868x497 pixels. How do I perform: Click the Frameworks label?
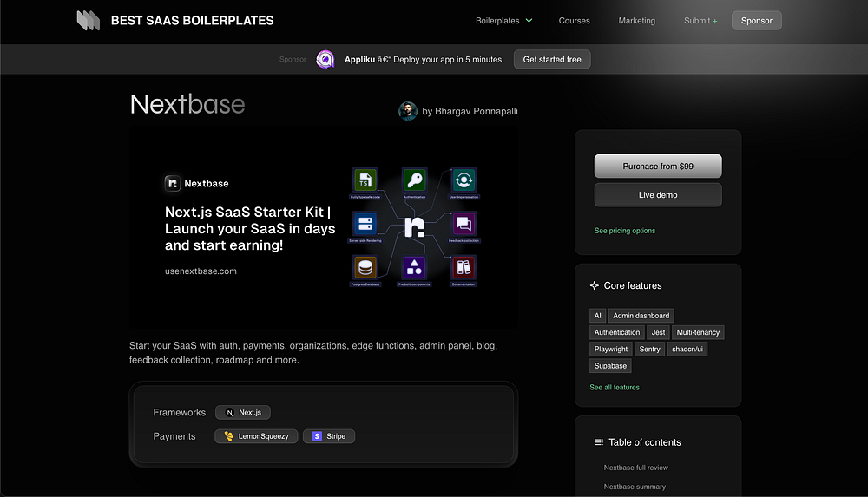coord(180,412)
